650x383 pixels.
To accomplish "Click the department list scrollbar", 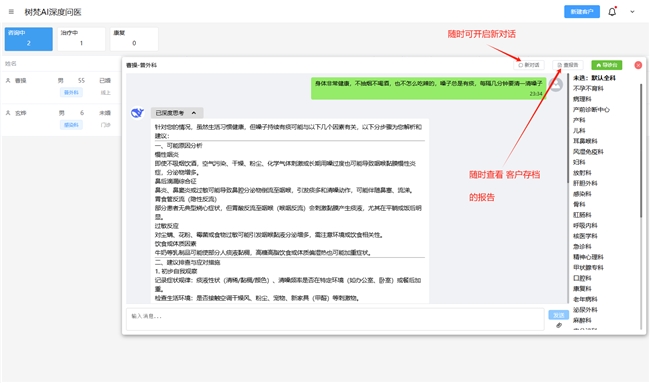I will [641, 151].
